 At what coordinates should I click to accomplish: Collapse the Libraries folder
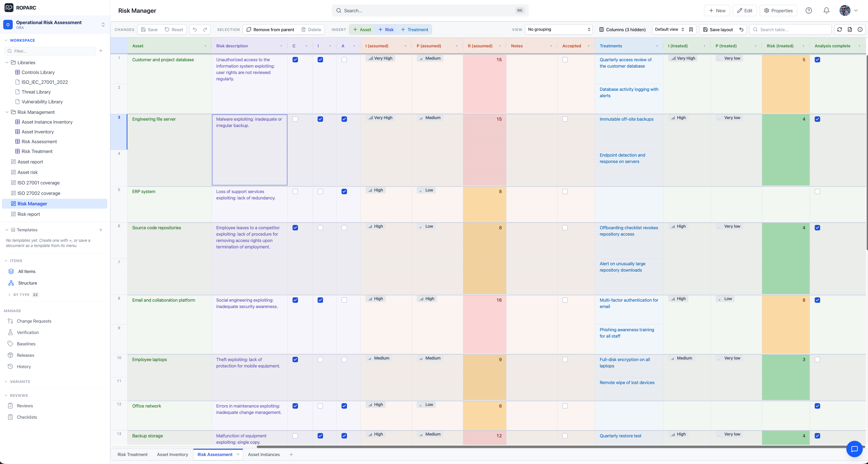[7, 63]
